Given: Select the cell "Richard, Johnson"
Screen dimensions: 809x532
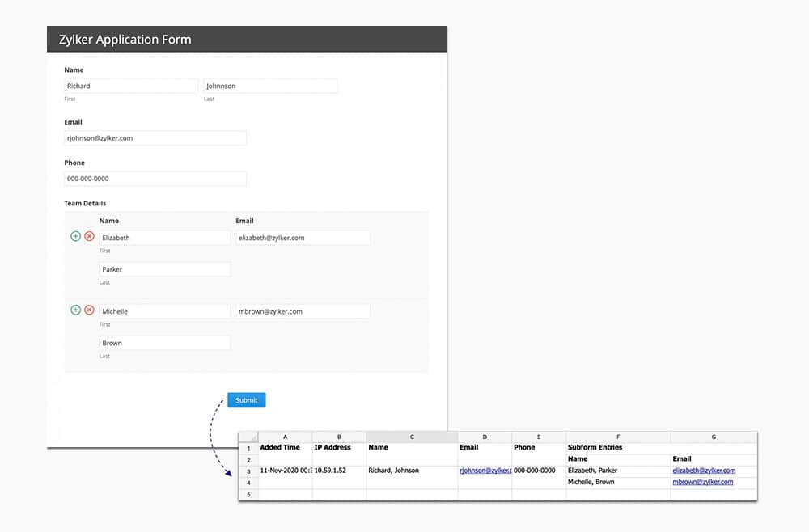Looking at the screenshot, I should (x=412, y=471).
